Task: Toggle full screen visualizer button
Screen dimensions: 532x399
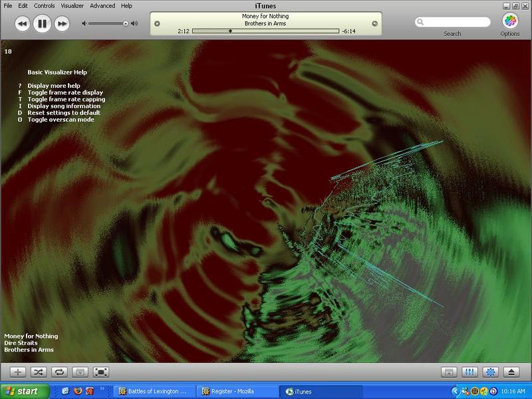Action: tap(100, 372)
